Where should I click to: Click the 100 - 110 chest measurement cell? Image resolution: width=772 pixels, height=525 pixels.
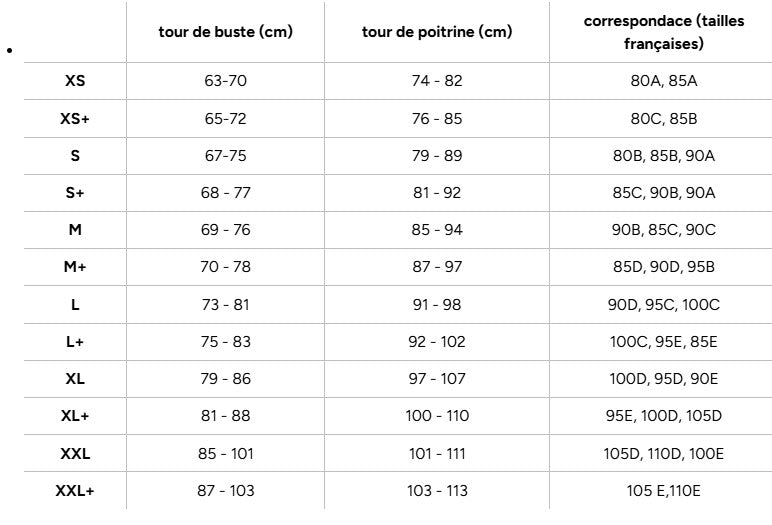(437, 416)
